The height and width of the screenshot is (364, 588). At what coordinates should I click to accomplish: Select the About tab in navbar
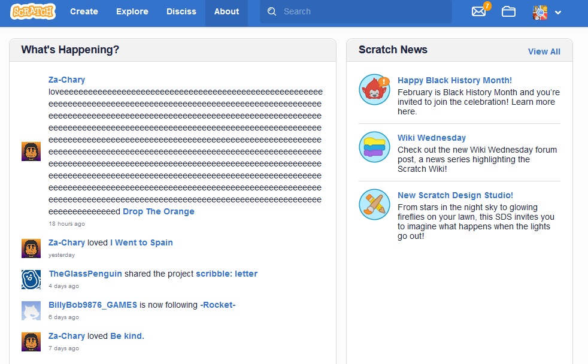226,11
